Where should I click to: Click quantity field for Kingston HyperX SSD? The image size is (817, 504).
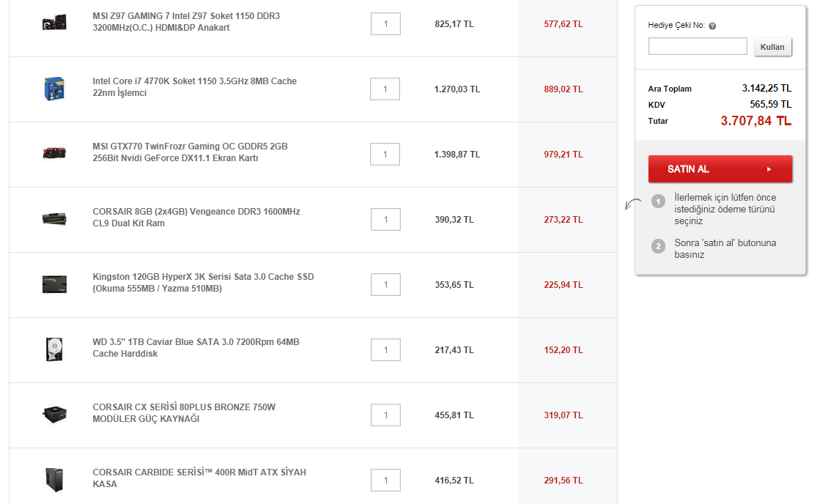tap(385, 285)
